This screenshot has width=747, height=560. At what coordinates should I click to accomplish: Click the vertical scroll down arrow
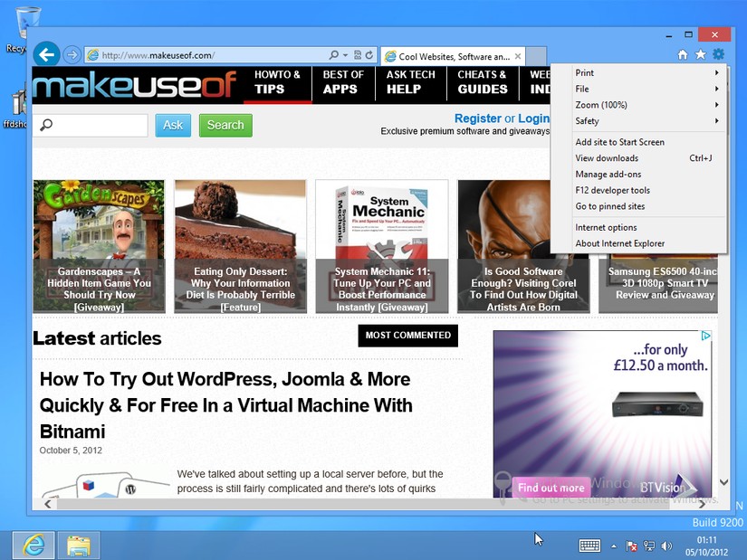coord(723,482)
